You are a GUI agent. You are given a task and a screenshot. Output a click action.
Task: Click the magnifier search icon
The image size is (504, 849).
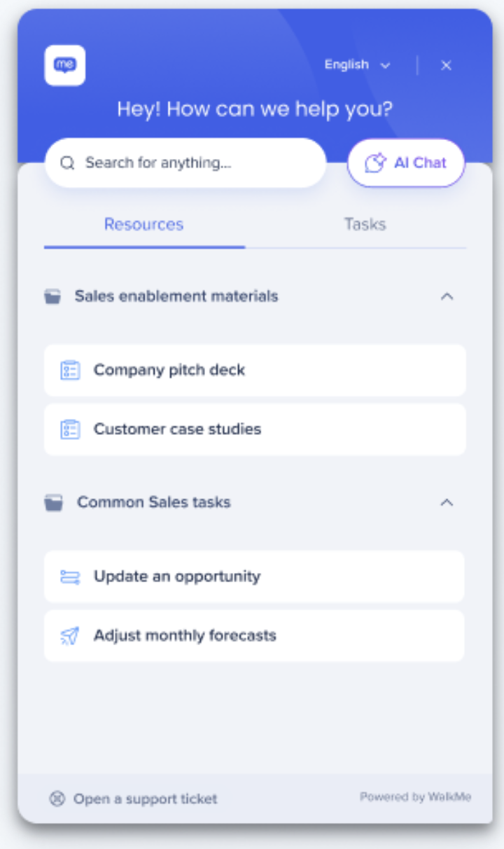(67, 163)
